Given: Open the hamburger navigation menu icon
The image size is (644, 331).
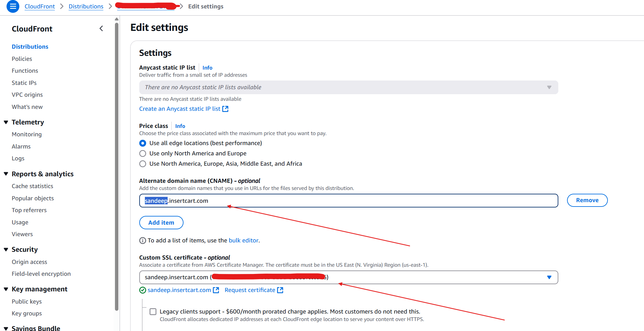Looking at the screenshot, I should (x=13, y=6).
